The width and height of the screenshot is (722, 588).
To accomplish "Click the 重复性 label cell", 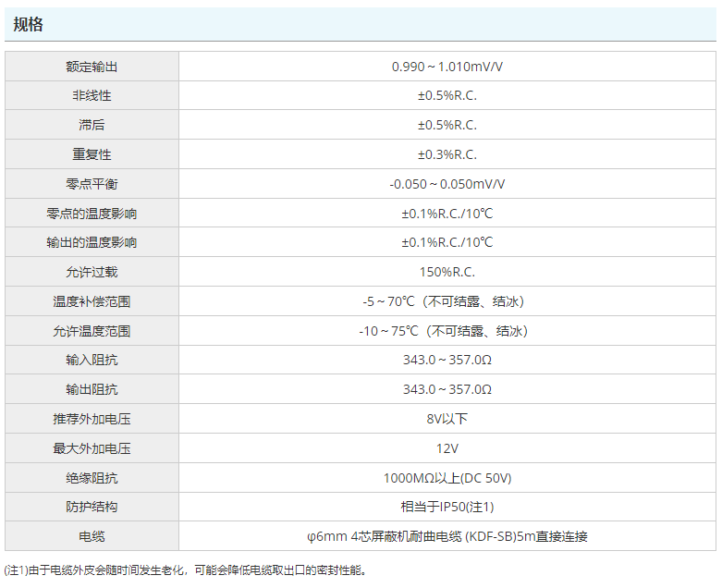I will point(92,154).
